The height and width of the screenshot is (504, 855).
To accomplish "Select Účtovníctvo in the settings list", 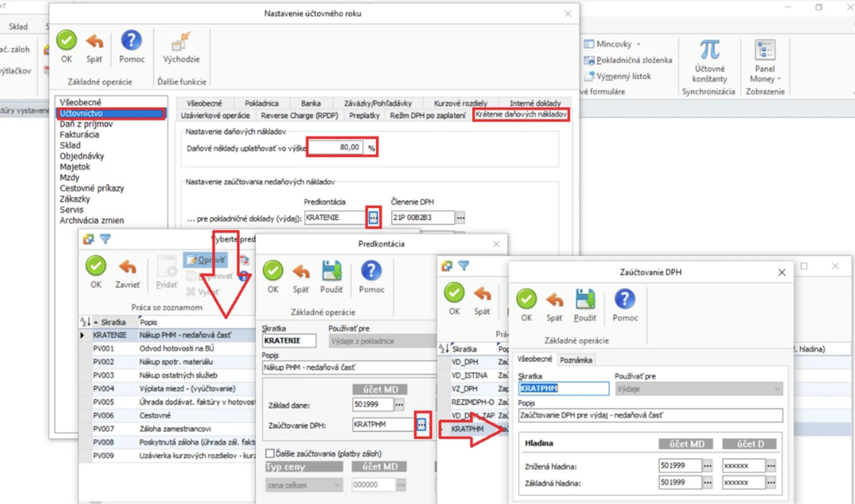I will coord(82,113).
